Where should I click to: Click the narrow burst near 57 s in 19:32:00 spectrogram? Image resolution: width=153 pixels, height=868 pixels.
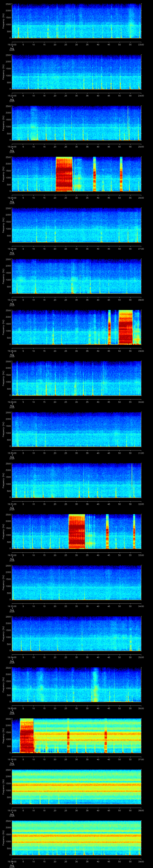pos(134,531)
